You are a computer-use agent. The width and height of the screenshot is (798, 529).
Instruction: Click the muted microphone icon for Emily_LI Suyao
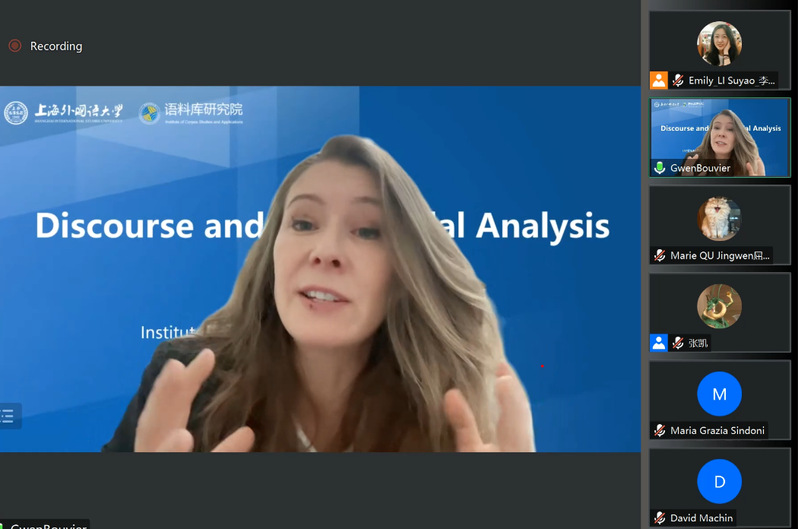pos(678,80)
